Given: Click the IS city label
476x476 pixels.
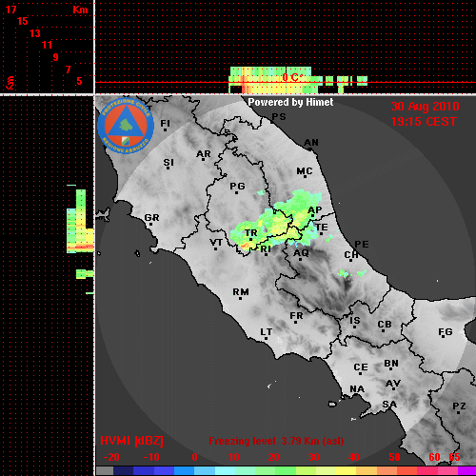Looking at the screenshot, I should [x=355, y=321].
